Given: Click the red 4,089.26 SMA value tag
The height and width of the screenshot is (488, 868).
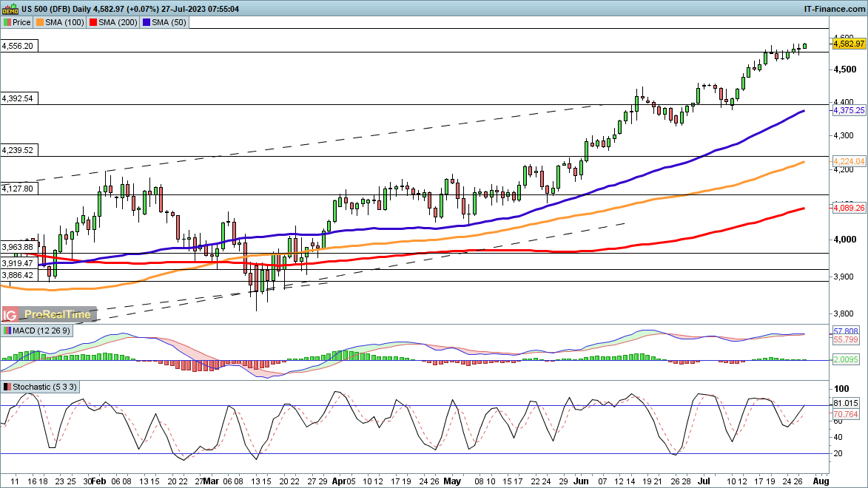Looking at the screenshot, I should tap(849, 209).
